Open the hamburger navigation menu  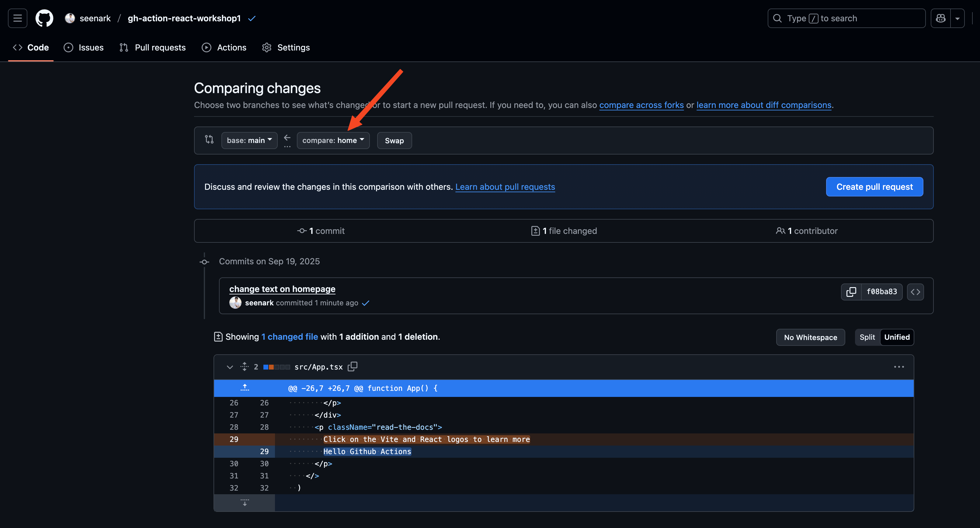(18, 18)
